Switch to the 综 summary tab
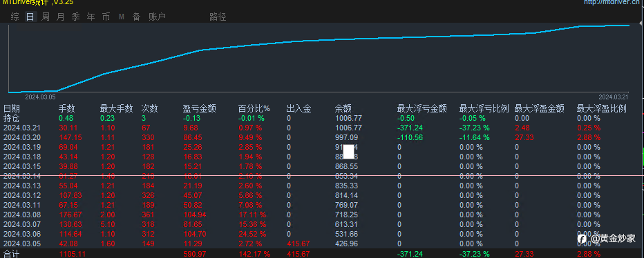Viewport: 644px width, 258px height. click(x=15, y=17)
